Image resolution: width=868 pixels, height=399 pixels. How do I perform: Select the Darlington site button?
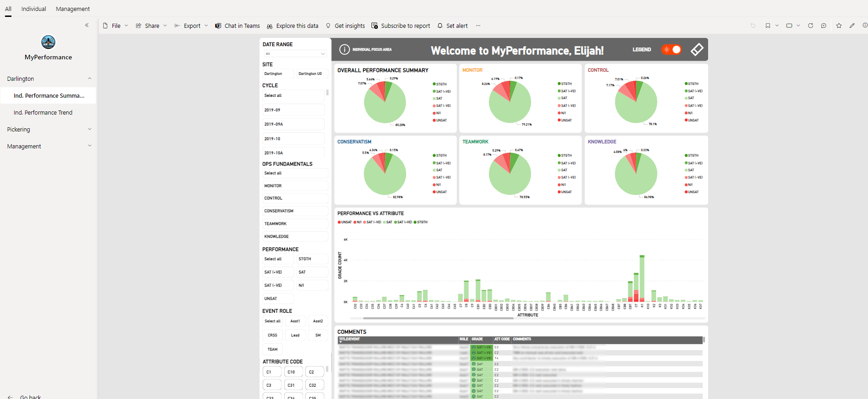[x=278, y=73]
